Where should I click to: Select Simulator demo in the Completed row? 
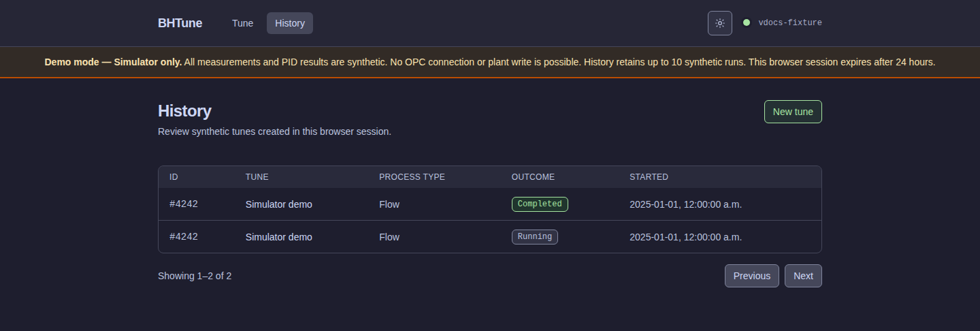click(x=279, y=204)
